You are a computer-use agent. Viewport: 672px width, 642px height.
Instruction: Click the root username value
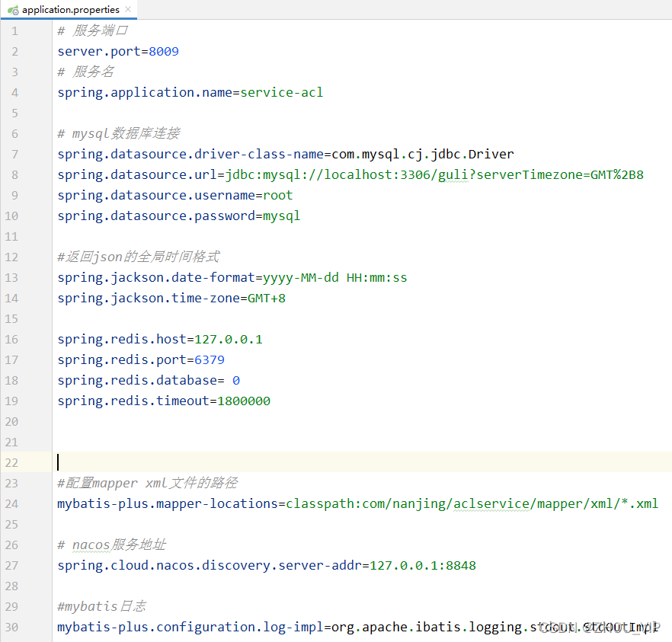tap(277, 195)
